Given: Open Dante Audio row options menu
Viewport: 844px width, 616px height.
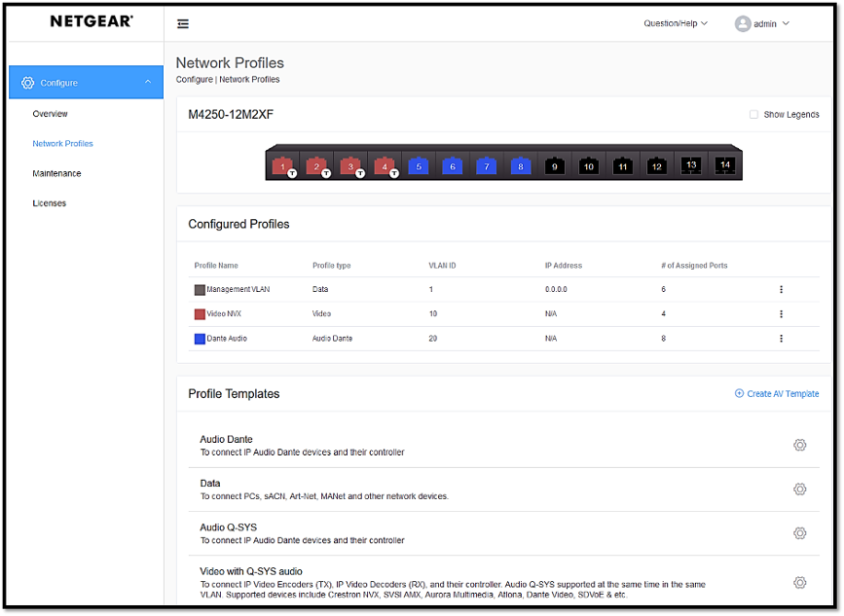Looking at the screenshot, I should pyautogui.click(x=781, y=339).
